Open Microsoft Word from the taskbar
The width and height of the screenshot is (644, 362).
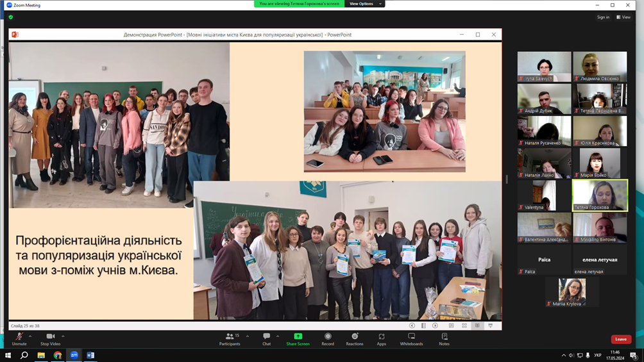point(90,355)
